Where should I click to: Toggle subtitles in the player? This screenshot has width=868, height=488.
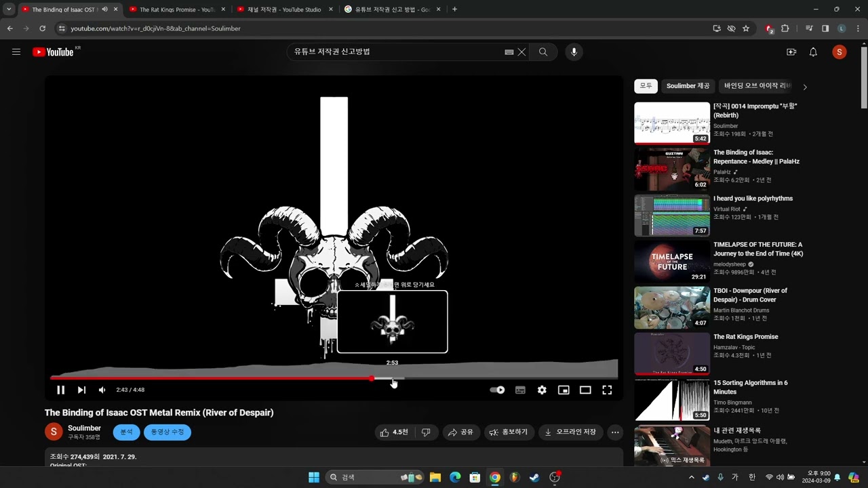(520, 390)
